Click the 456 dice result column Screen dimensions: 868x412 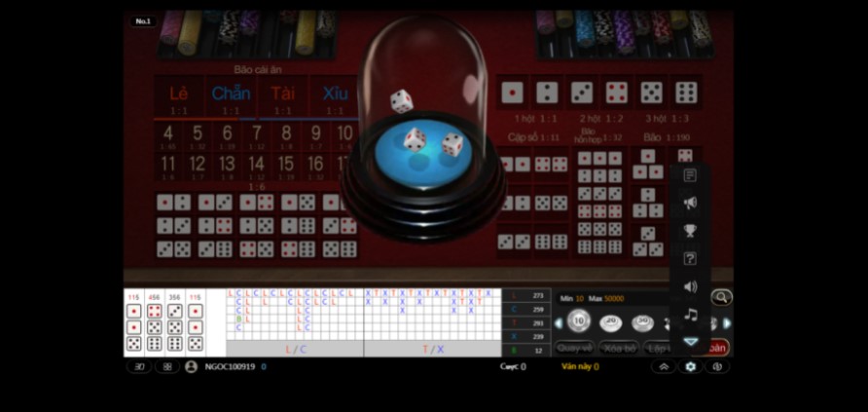point(155,322)
